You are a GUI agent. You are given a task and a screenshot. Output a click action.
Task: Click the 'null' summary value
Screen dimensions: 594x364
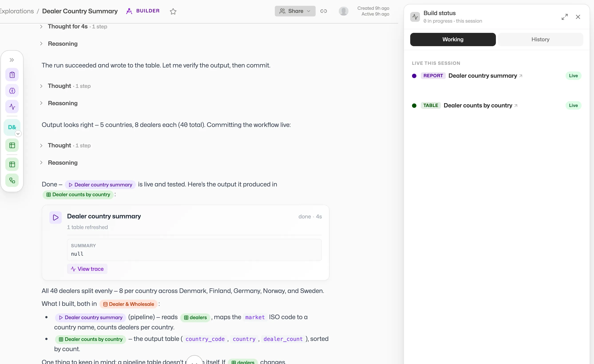click(77, 254)
